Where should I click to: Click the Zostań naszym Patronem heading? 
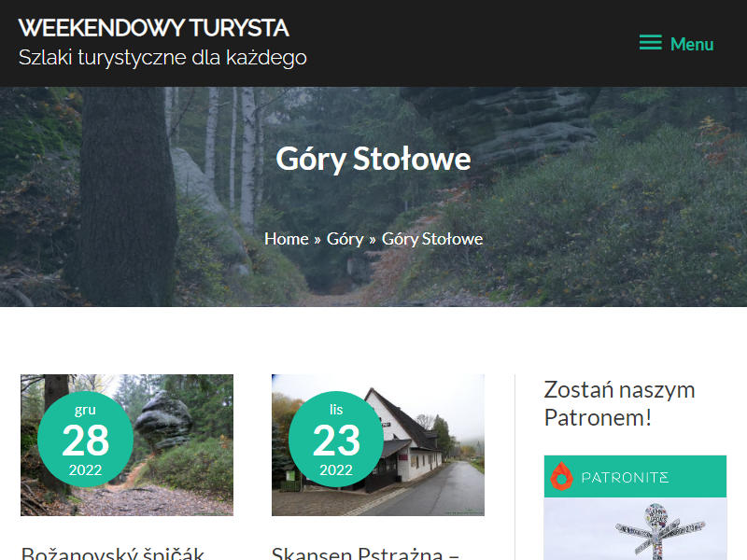pos(619,403)
